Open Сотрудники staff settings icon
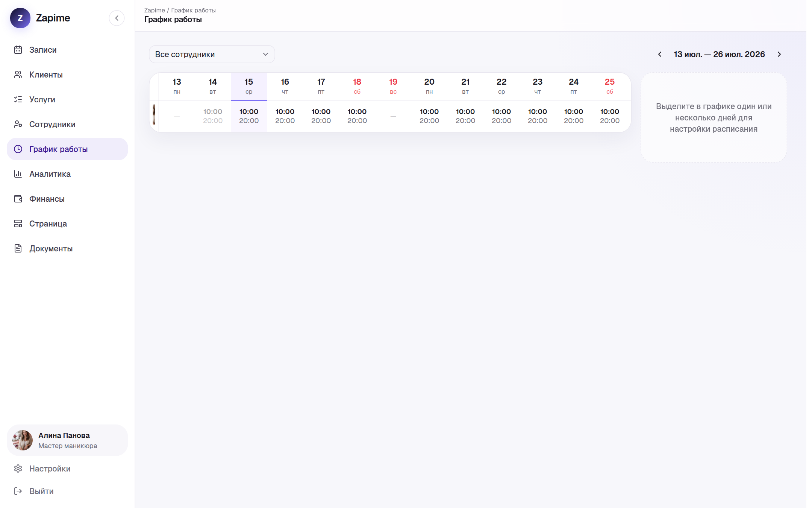This screenshot has width=812, height=508. [18, 124]
